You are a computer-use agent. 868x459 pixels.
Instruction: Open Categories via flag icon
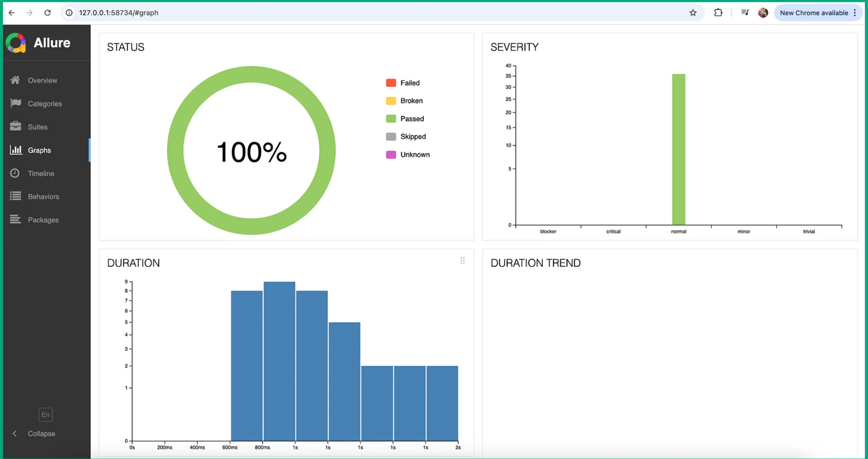pyautogui.click(x=15, y=103)
